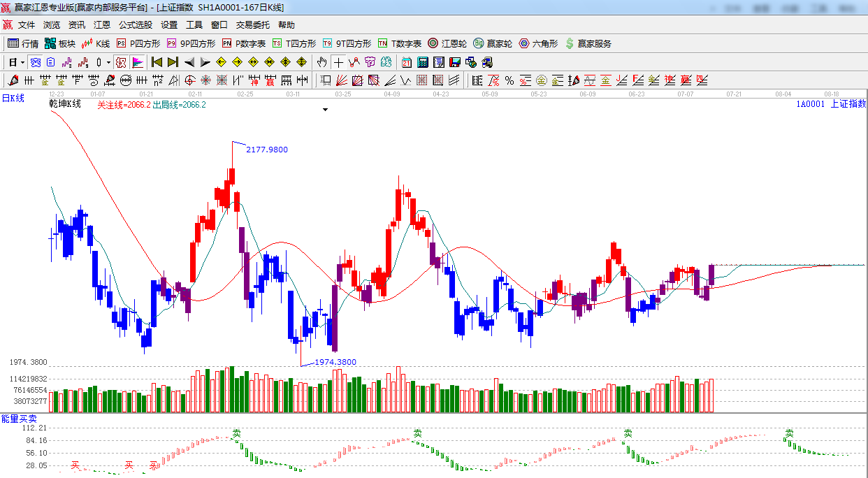Image resolution: width=868 pixels, height=478 pixels.
Task: Click the calendar date icon
Action: click(x=406, y=62)
